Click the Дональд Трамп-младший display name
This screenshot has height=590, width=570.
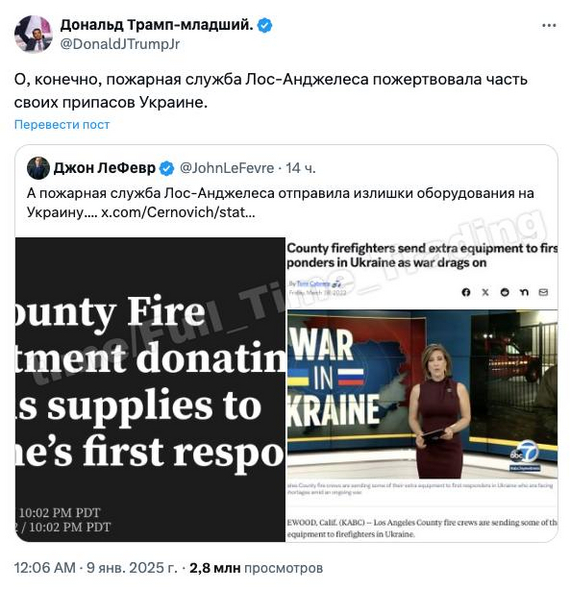(x=157, y=25)
